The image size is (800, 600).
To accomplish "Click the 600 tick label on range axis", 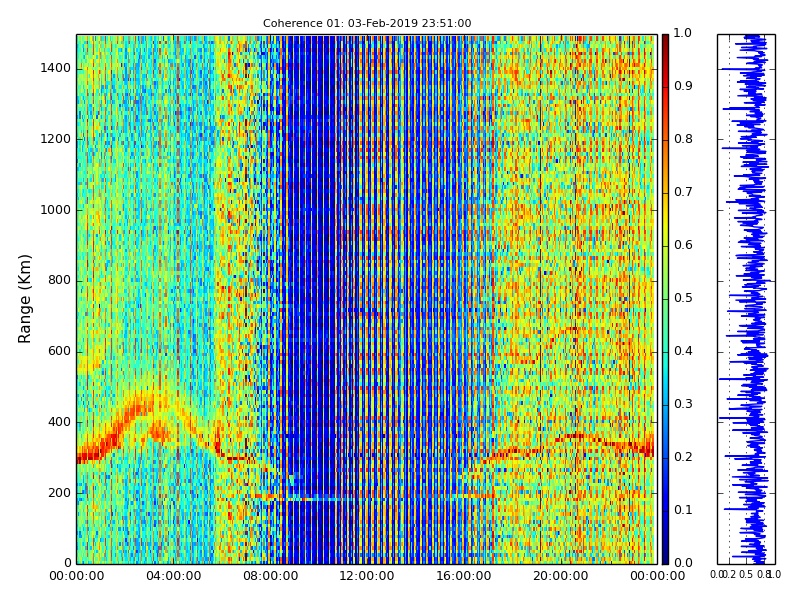I will [x=60, y=351].
